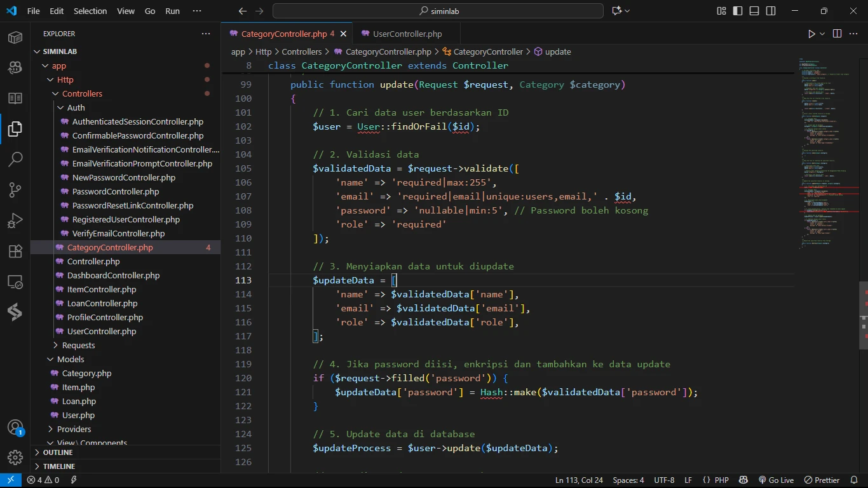Click Prettier in the status bar

(x=822, y=480)
